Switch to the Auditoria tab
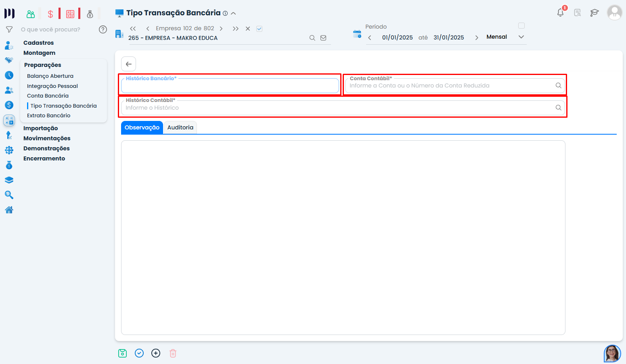This screenshot has height=364, width=626. coord(180,127)
